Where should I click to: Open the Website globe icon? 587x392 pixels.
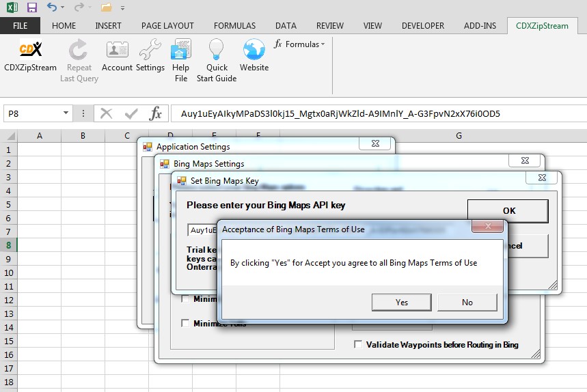tap(254, 49)
